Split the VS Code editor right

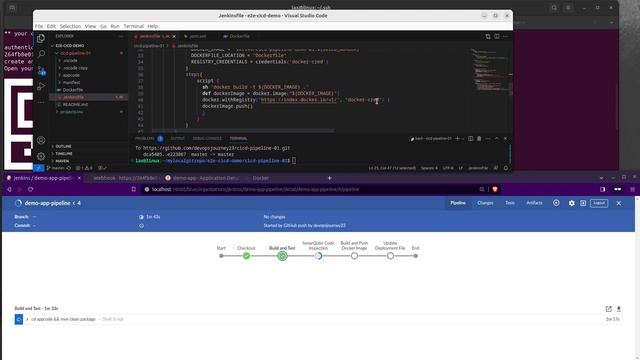point(497,36)
